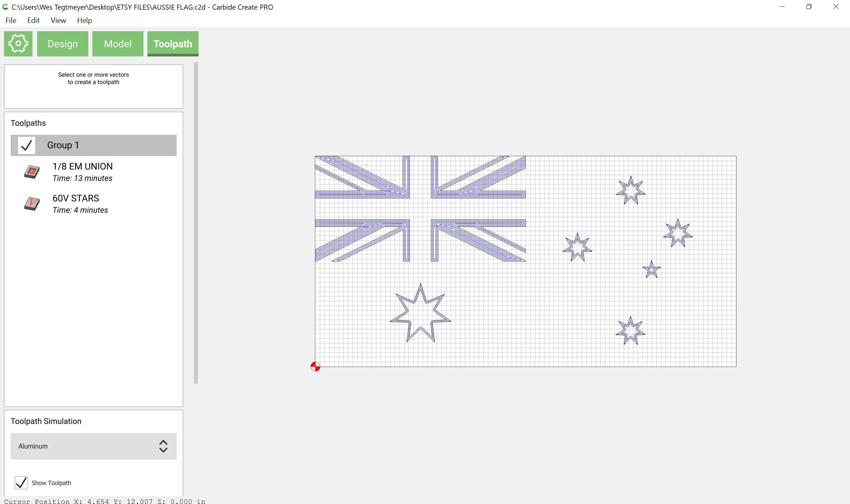The image size is (850, 504).
Task: Switch to the Design tab
Action: [62, 43]
